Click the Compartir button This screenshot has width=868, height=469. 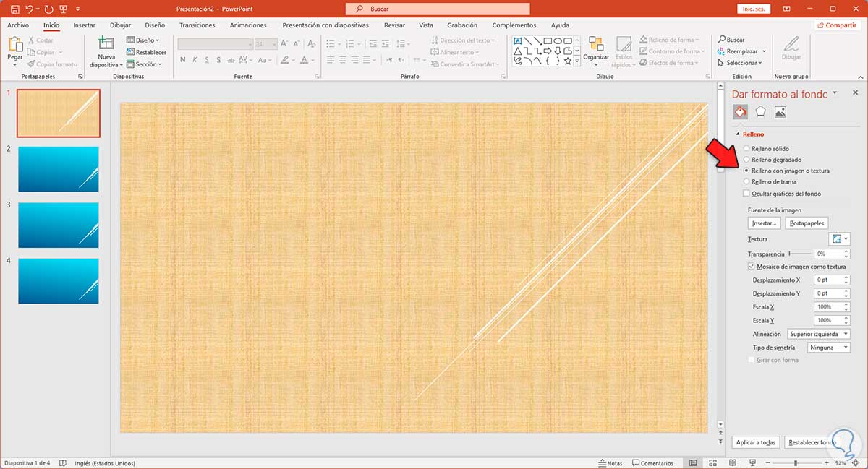coord(837,25)
